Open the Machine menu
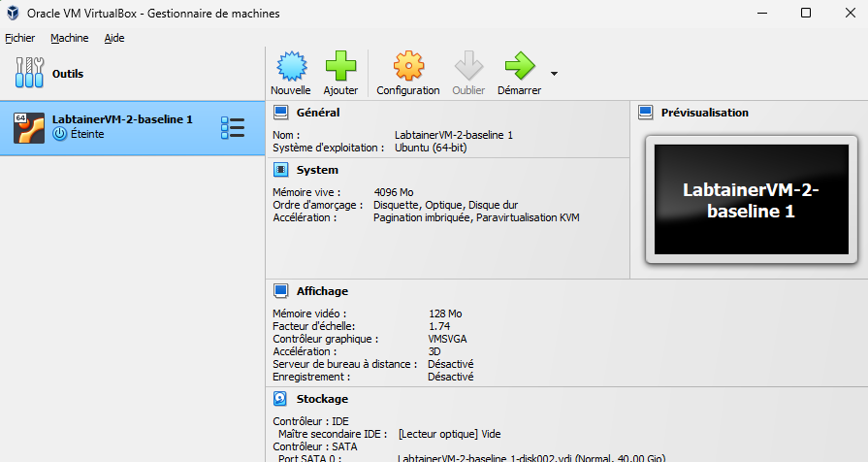Image resolution: width=868 pixels, height=462 pixels. pyautogui.click(x=69, y=38)
